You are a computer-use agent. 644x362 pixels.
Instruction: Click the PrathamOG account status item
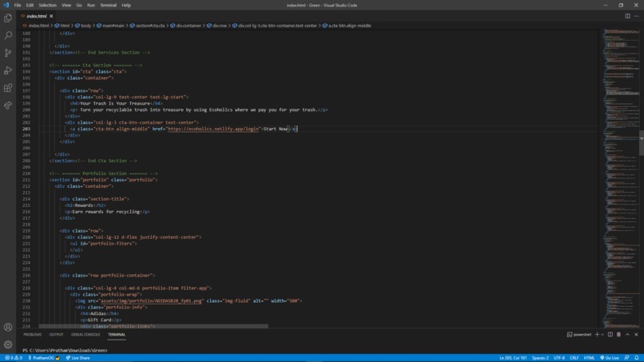click(43, 358)
